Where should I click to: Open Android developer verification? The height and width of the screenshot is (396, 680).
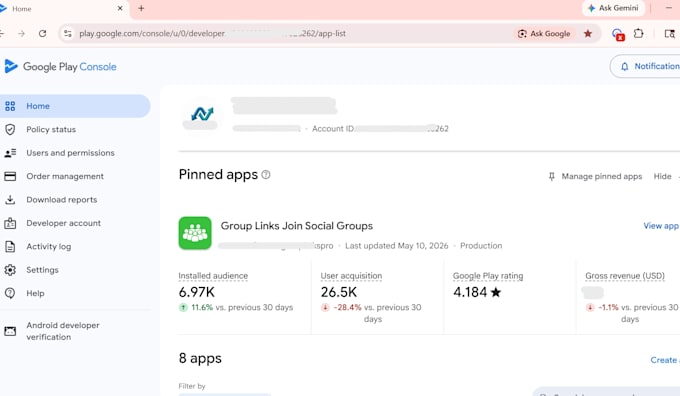(x=63, y=331)
